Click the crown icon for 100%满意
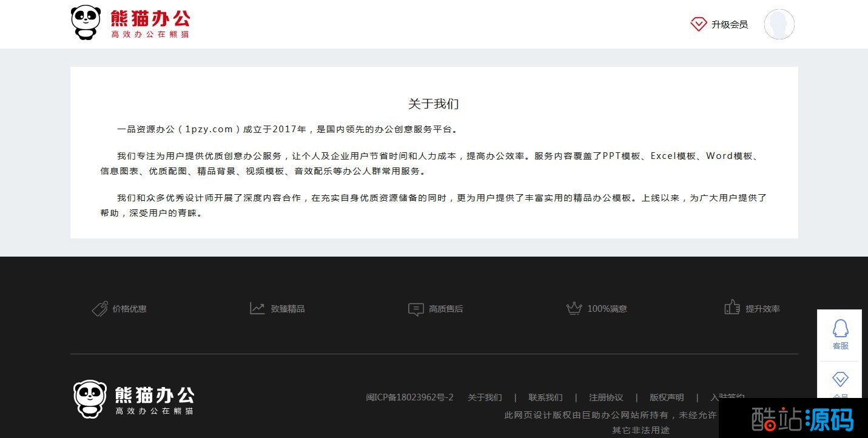 pos(574,309)
